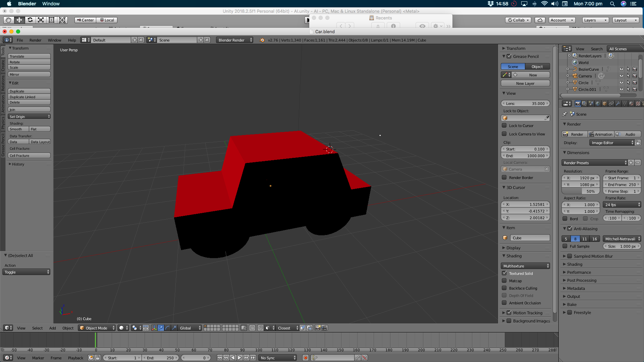This screenshot has height=362, width=644.
Task: Toggle proportional editing circle icon
Action: click(252, 328)
